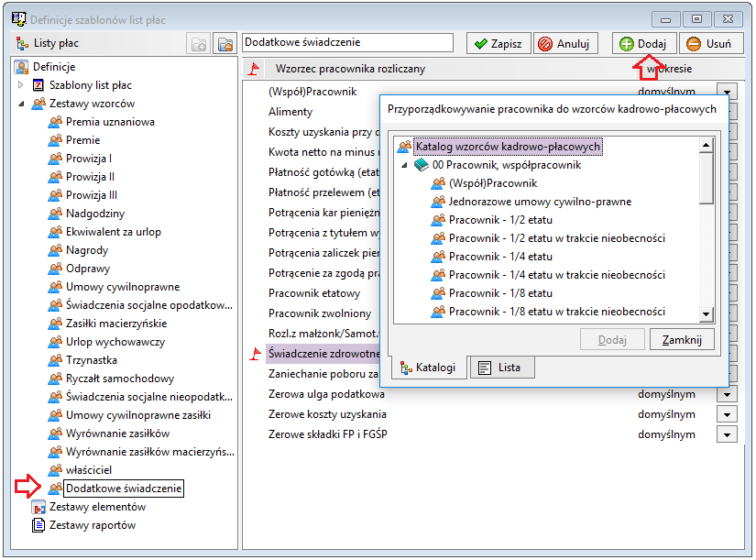Select Prowizja II in the tree

point(90,177)
